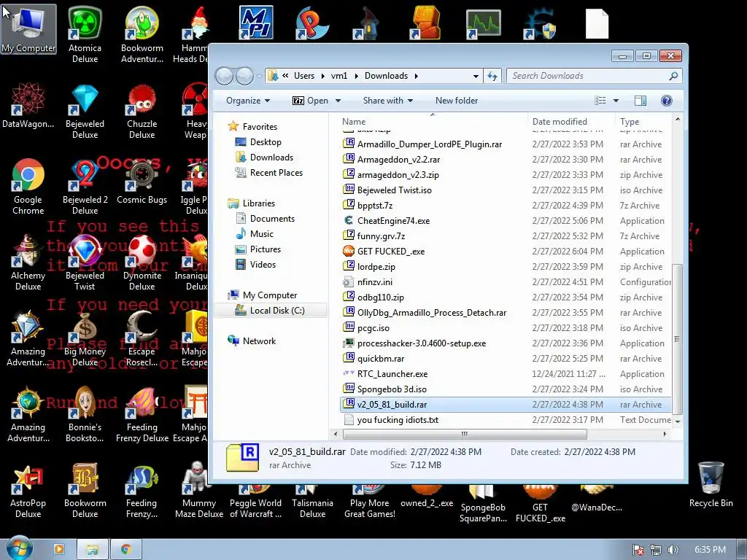Click Explorer help question mark icon
This screenshot has height=560, width=747.
coord(667,101)
